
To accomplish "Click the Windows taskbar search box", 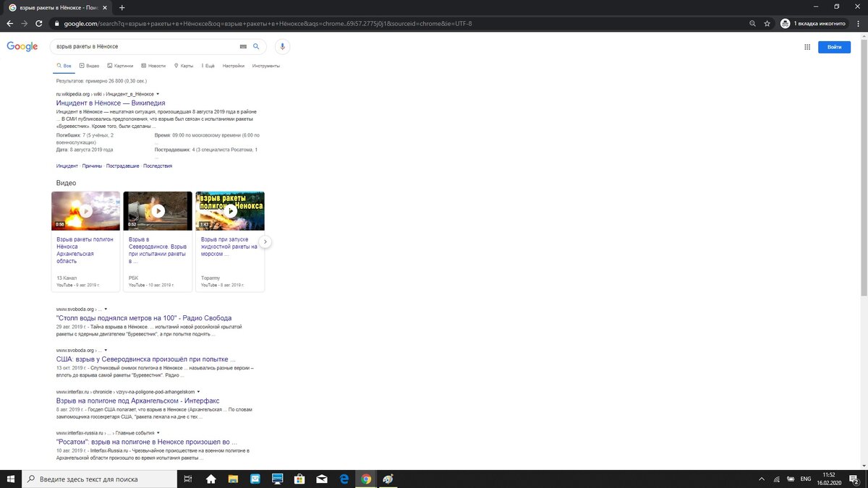I will click(x=101, y=479).
